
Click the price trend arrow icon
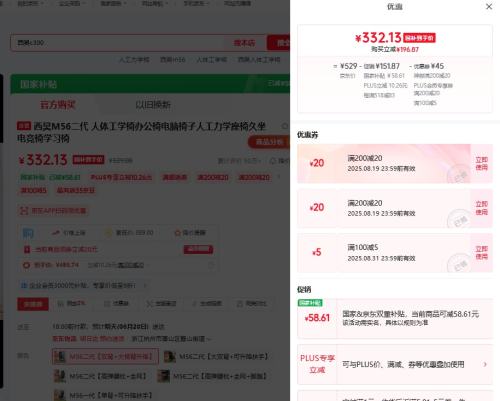[56, 233]
